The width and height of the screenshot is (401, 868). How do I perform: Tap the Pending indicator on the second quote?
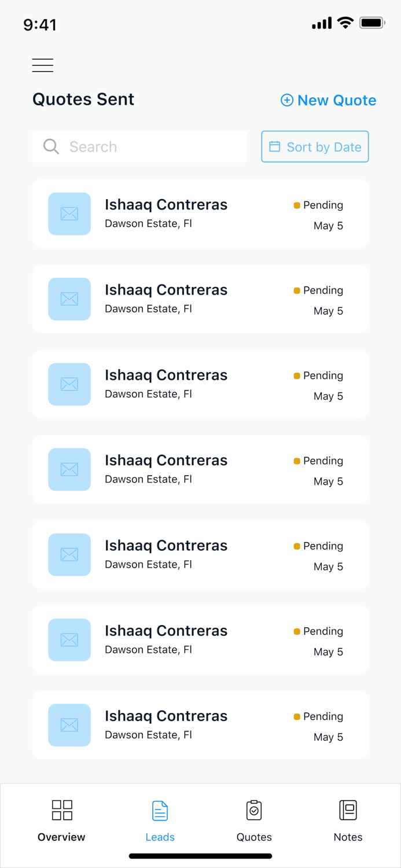click(296, 290)
